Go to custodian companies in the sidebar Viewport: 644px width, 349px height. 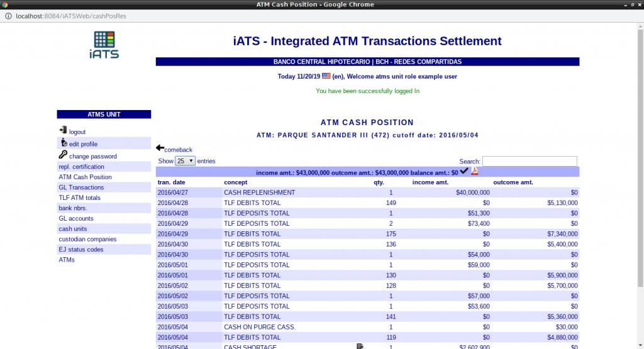87,239
